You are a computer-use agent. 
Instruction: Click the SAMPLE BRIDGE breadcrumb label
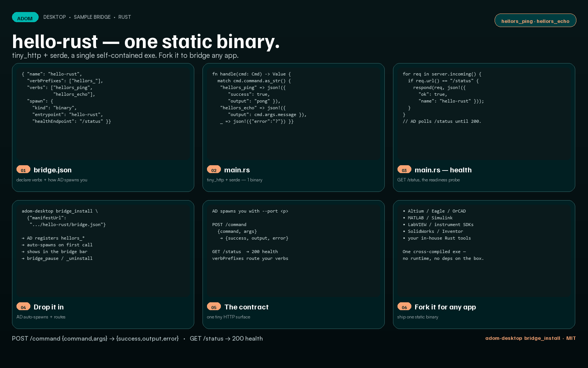click(x=92, y=17)
